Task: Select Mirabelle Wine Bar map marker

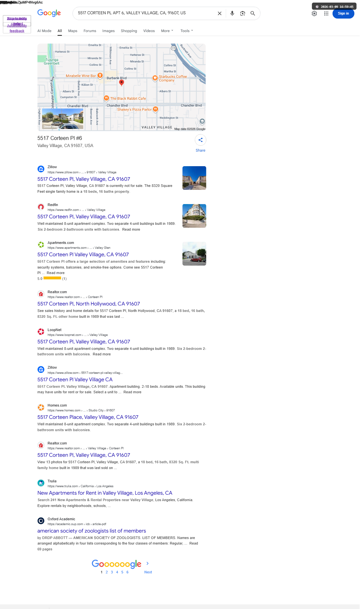Action: (100, 75)
